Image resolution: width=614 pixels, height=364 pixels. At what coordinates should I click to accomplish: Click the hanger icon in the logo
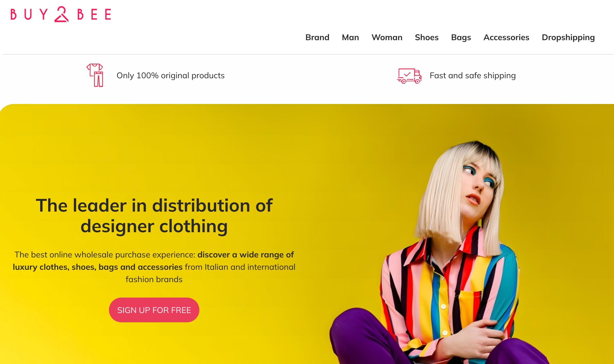61,14
